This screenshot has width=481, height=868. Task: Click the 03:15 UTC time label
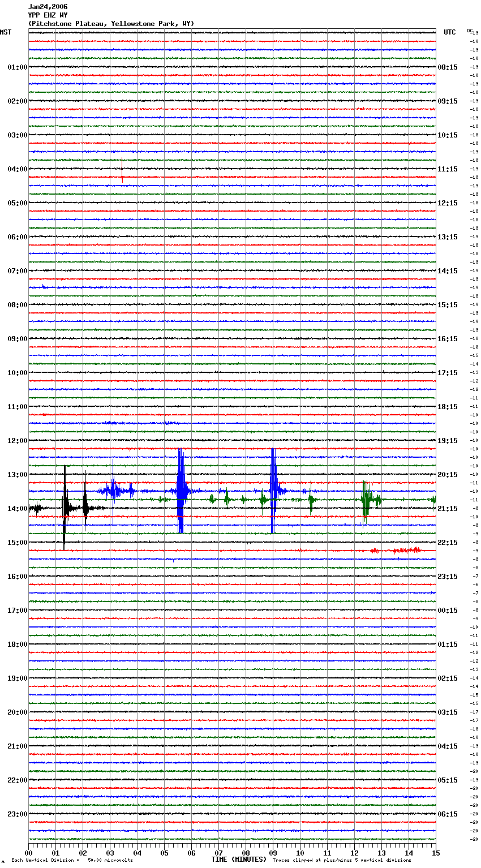tap(448, 712)
